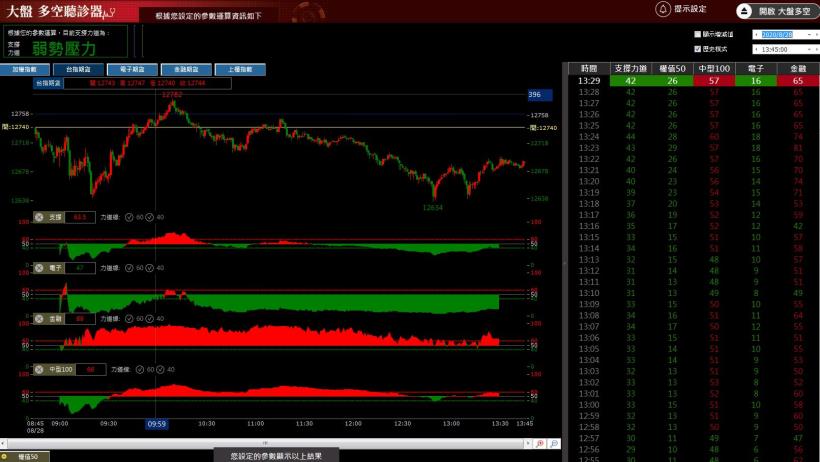Open the 13:45:00 time dropdown arrow
The height and width of the screenshot is (462, 820).
808,48
